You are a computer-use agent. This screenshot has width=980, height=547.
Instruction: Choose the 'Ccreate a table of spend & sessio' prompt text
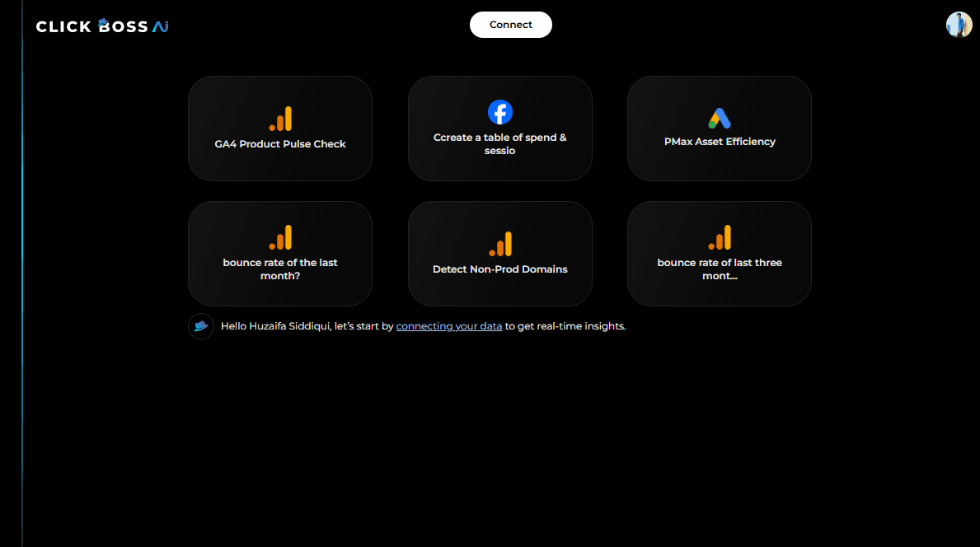point(500,144)
